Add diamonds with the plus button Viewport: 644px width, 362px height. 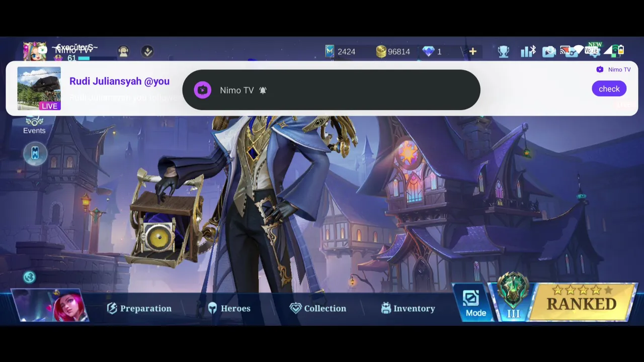(472, 51)
